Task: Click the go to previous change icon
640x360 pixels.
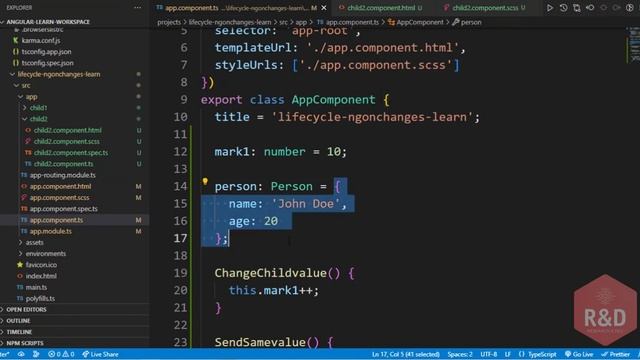Action: [x=590, y=8]
